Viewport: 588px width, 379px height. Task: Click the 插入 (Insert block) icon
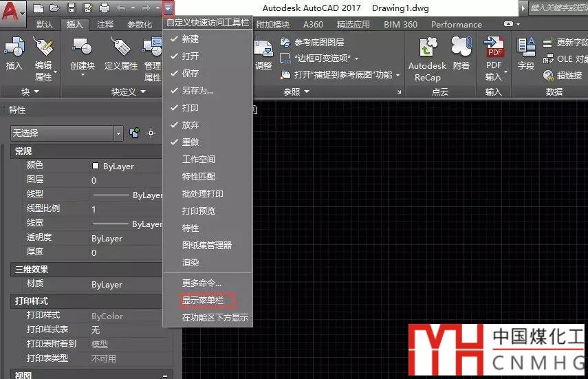click(14, 54)
